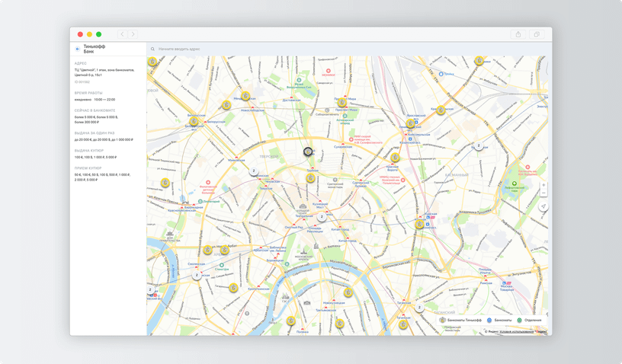Screen dimensions: 622x364
Task: Select ATM marker at Менделеевская station
Action: point(245,95)
